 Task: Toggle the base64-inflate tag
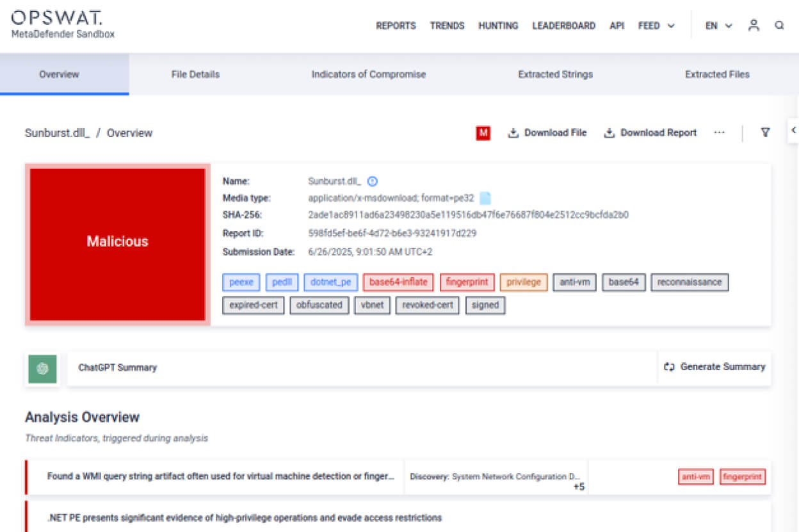click(x=398, y=282)
